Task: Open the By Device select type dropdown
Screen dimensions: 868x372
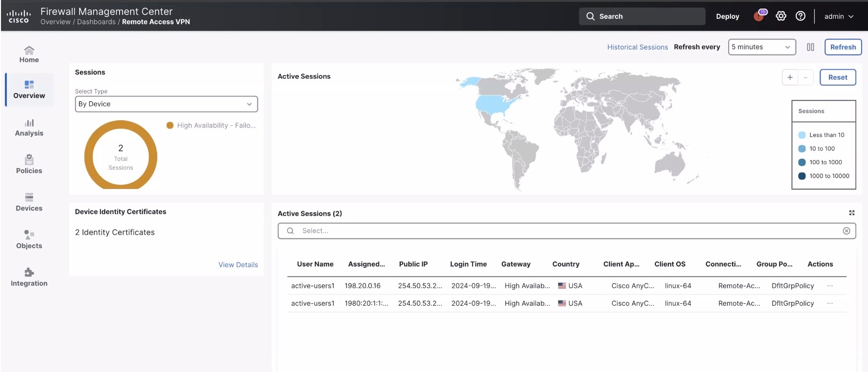Action: 166,104
